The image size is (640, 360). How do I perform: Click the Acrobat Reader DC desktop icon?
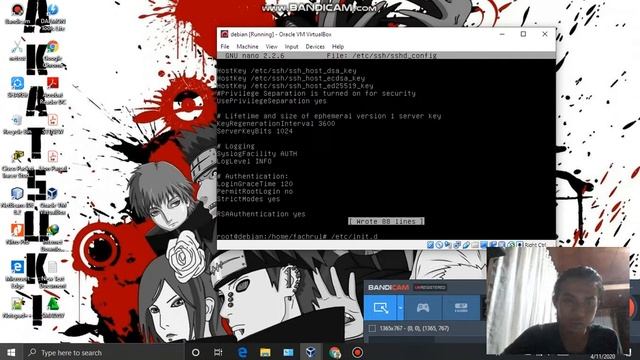[53, 91]
